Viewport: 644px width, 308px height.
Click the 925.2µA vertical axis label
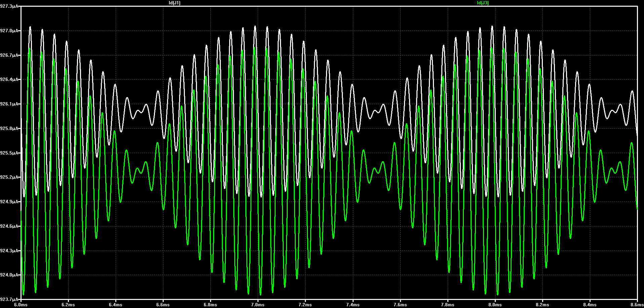pos(9,177)
